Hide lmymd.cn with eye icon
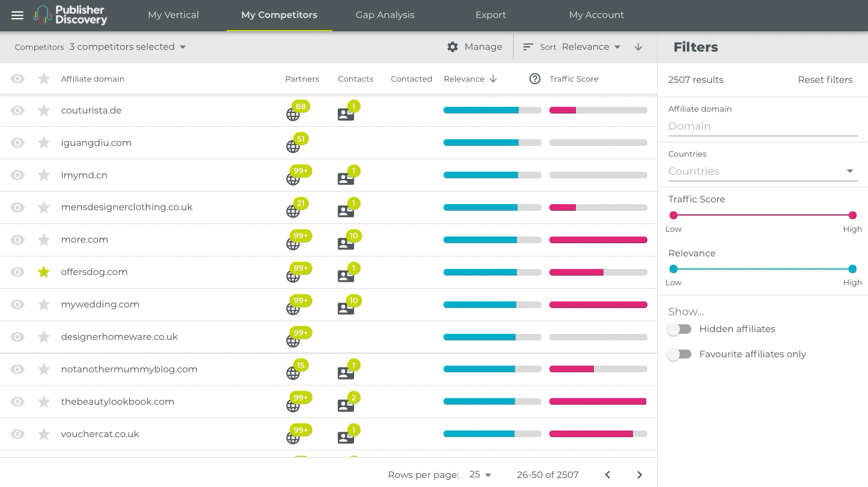 click(x=17, y=175)
